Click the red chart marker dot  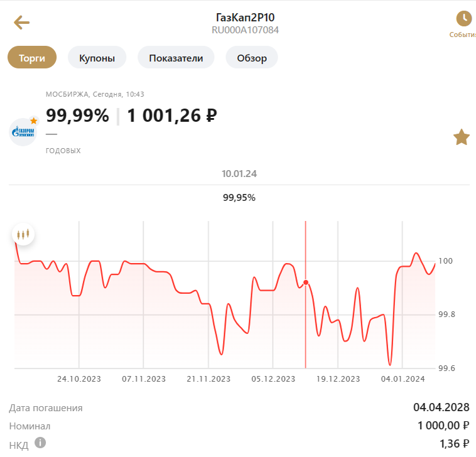pyautogui.click(x=306, y=282)
